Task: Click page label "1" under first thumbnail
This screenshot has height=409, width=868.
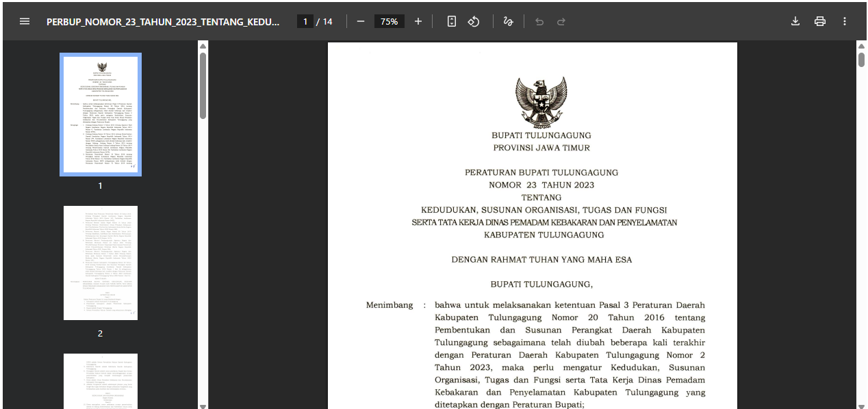Action: (x=100, y=185)
